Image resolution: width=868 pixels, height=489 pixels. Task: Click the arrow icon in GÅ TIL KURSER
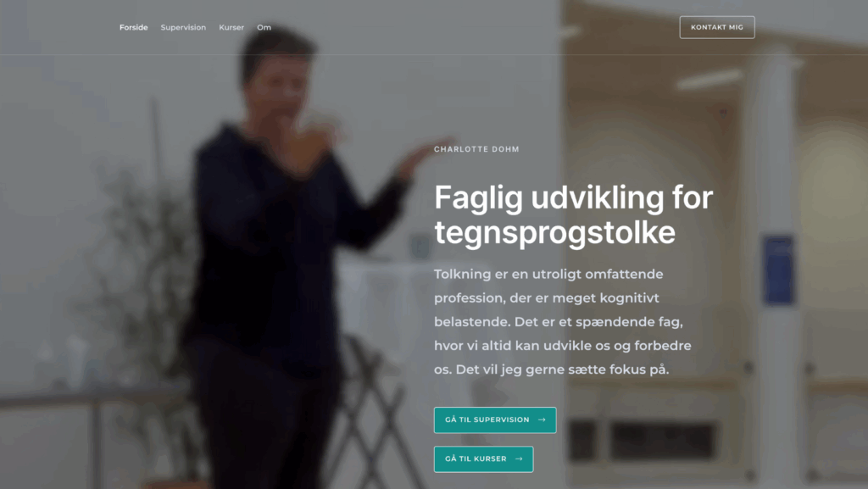(x=519, y=459)
